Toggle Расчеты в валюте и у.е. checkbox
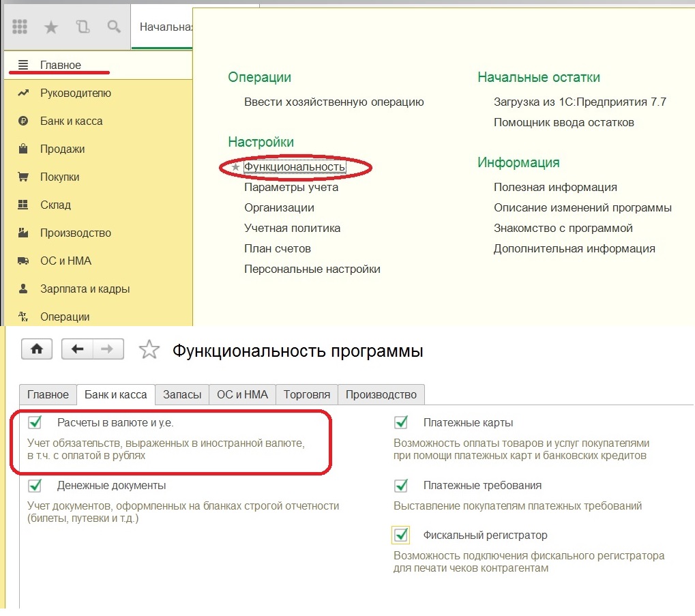Viewport: 695px width, 616px height. pyautogui.click(x=35, y=422)
